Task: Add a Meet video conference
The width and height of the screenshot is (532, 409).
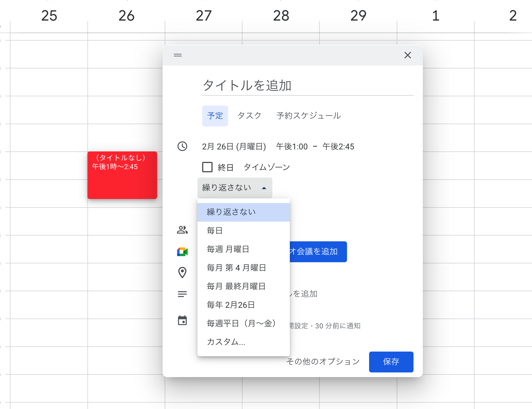Action: pyautogui.click(x=318, y=252)
